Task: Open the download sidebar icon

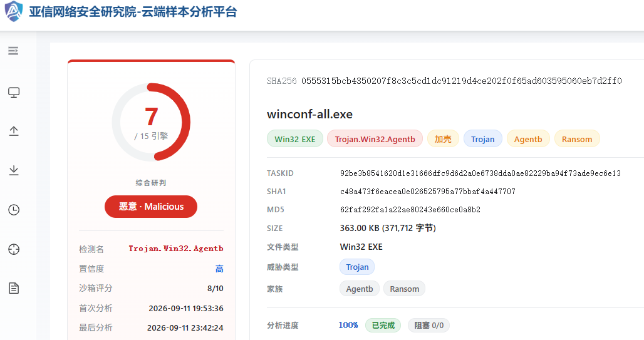Action: [14, 170]
